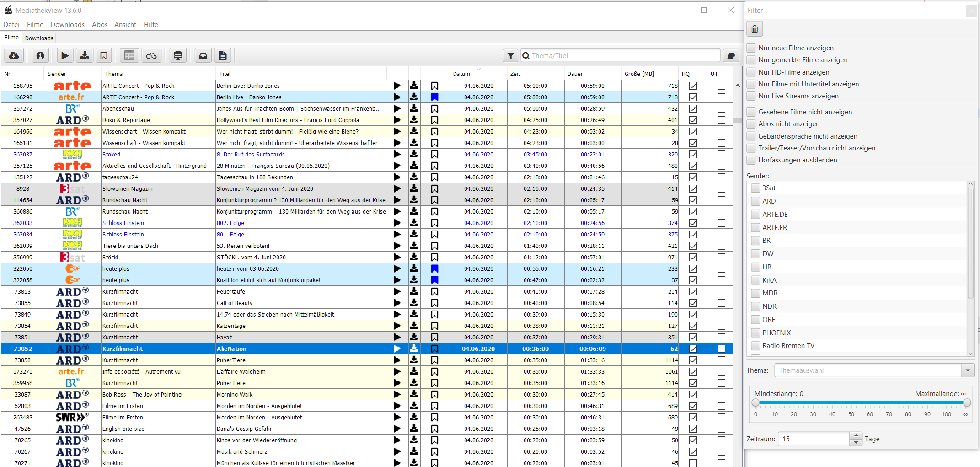Click the toolbar play film button

tap(65, 55)
